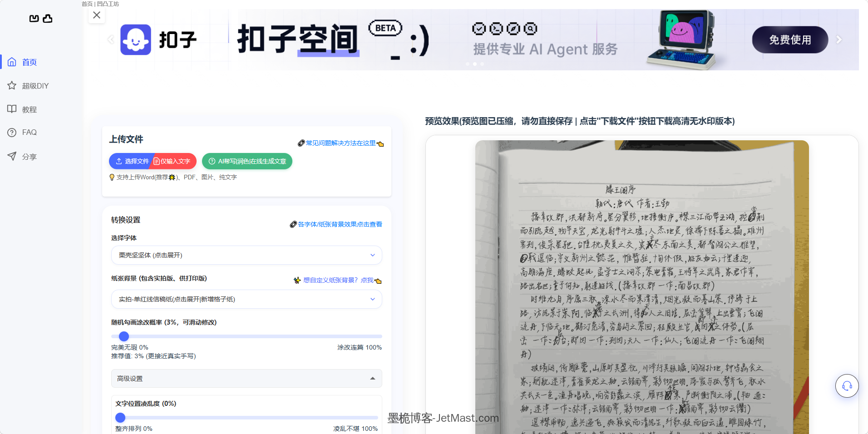This screenshot has height=434, width=868.
Task: Click the 文字位置凌乱度 slider handle
Action: 120,418
